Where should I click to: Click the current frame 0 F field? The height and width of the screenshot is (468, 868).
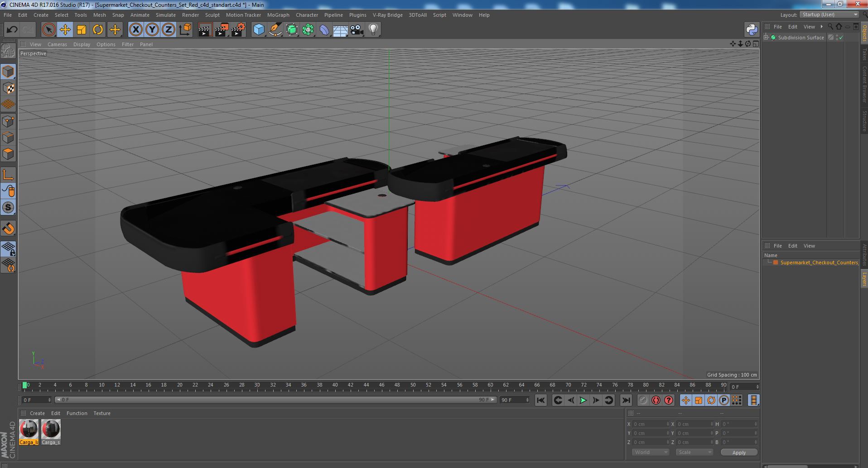tap(36, 400)
